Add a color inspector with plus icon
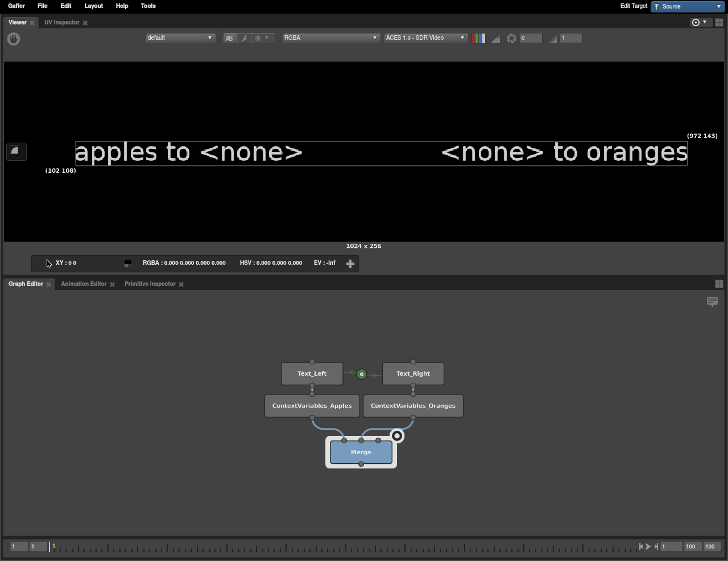This screenshot has width=728, height=561. tap(350, 263)
